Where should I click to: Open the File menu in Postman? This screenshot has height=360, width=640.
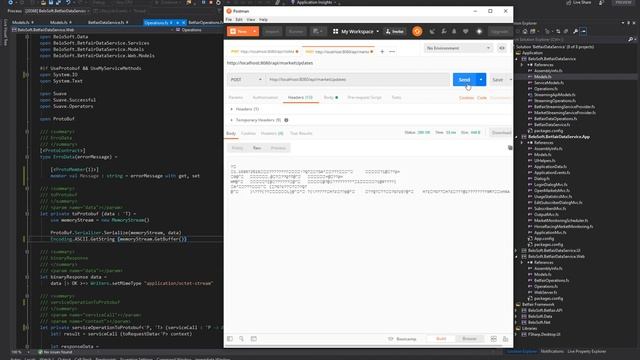pyautogui.click(x=229, y=20)
